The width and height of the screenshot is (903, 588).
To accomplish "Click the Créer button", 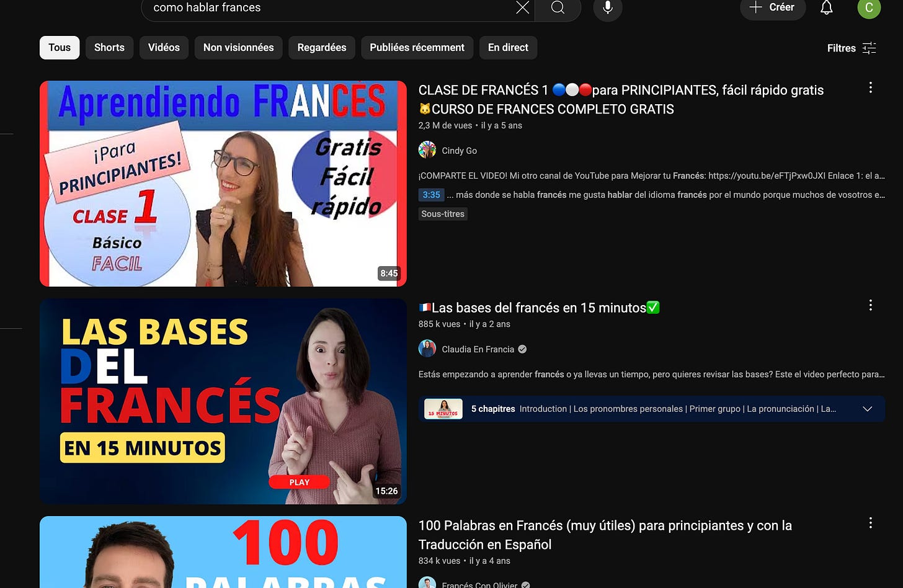I will [x=773, y=7].
